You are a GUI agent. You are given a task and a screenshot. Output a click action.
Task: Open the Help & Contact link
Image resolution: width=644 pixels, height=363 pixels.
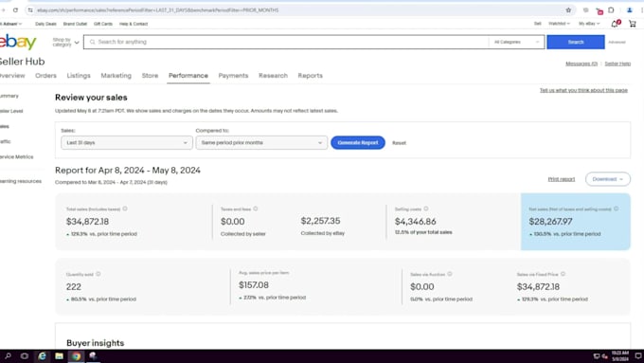point(134,24)
